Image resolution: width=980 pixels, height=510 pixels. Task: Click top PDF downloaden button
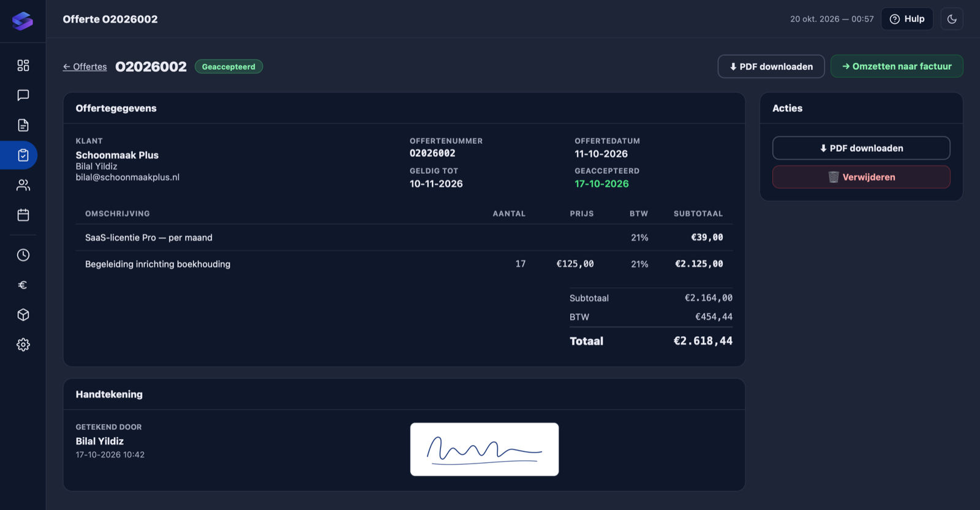pyautogui.click(x=771, y=67)
